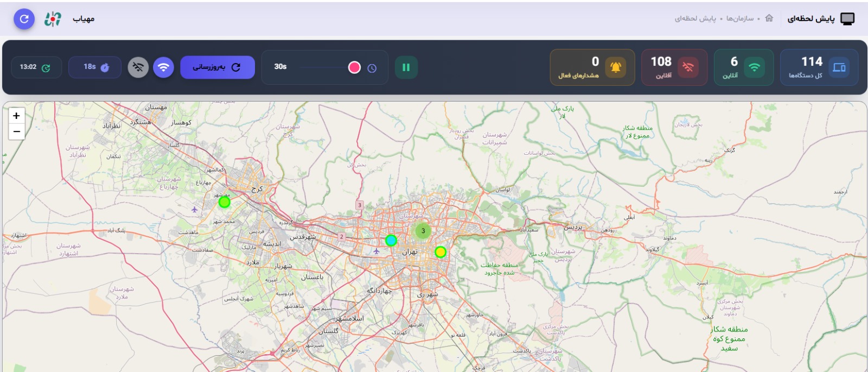Viewport: 868px width, 372px height.
Task: Click the yellow bell active alerts icon
Action: 616,67
